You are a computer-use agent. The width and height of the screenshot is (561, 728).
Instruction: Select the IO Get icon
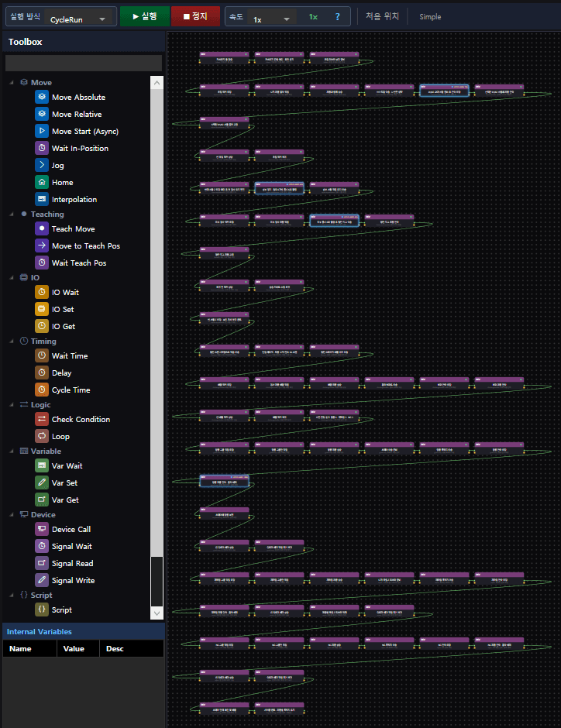pos(42,326)
